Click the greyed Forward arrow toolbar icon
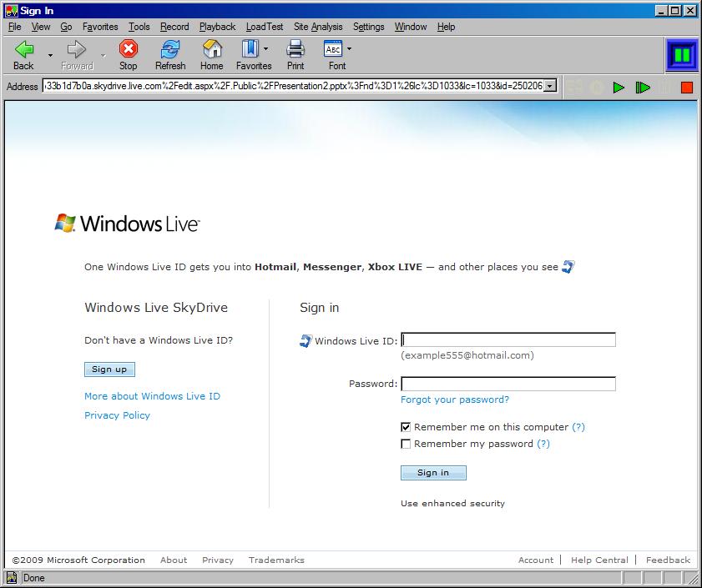 77,49
